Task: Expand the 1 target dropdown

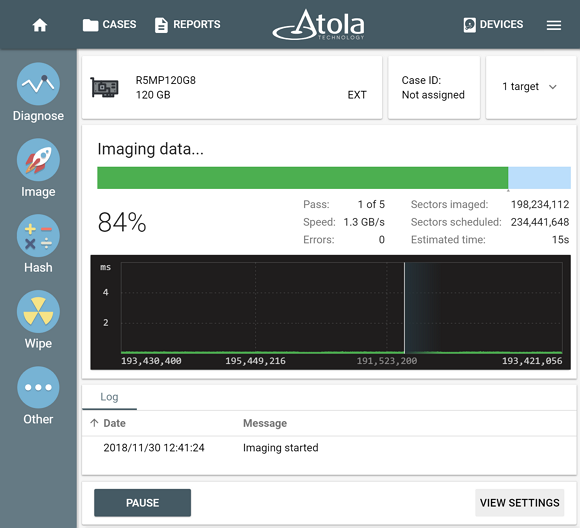Action: [x=531, y=87]
